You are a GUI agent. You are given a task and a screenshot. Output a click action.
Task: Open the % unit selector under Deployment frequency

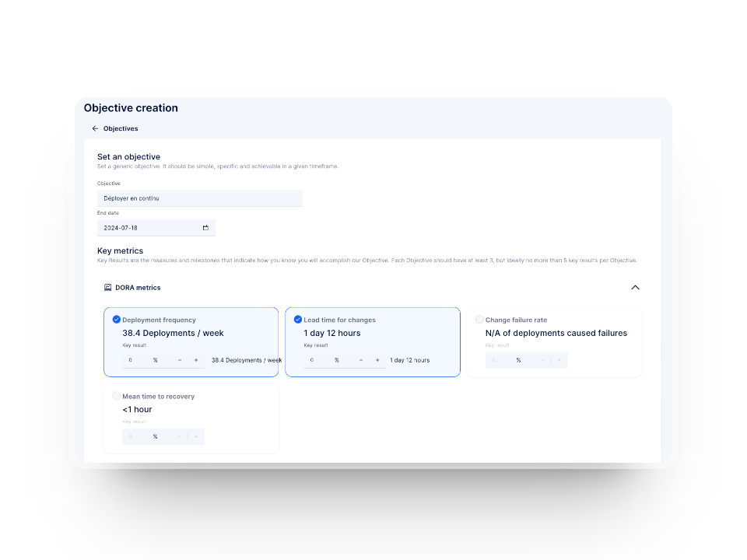tap(155, 359)
